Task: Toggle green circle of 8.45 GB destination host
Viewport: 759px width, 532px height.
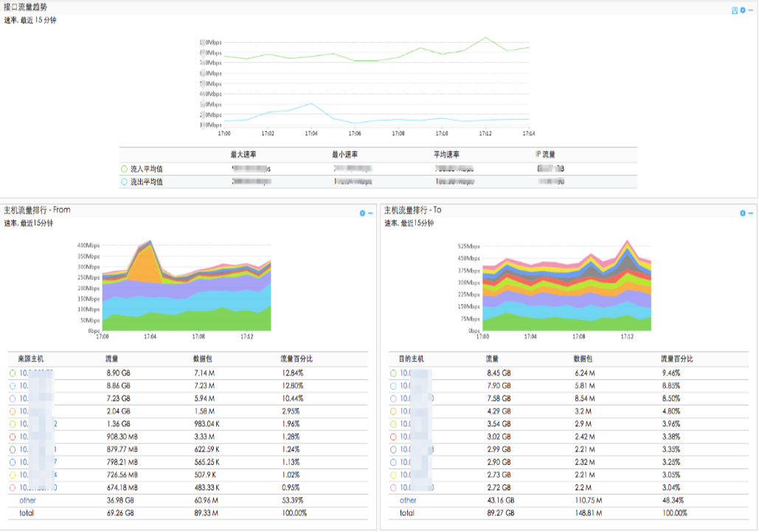Action: (x=393, y=373)
